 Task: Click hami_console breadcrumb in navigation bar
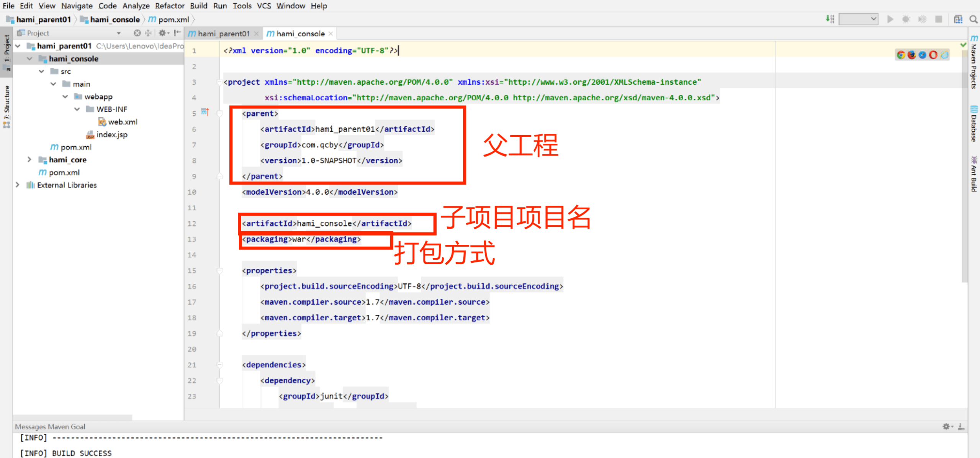pyautogui.click(x=115, y=20)
